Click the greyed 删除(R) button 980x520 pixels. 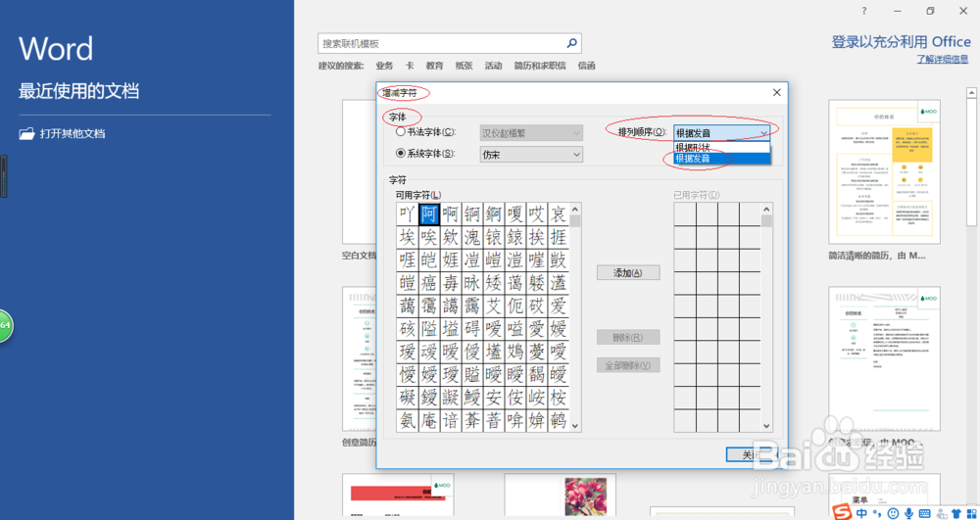[x=628, y=338]
